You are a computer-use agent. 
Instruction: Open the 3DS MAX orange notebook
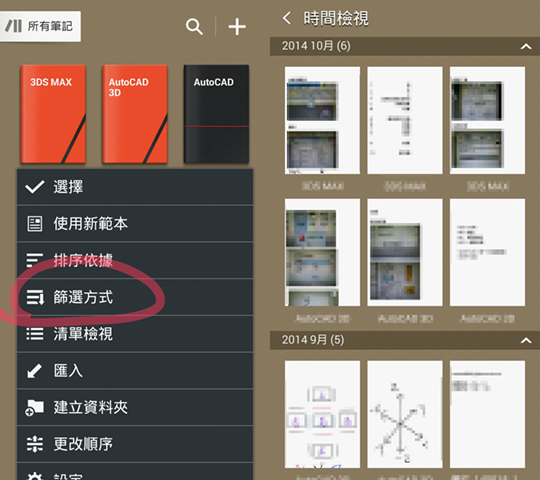point(53,114)
